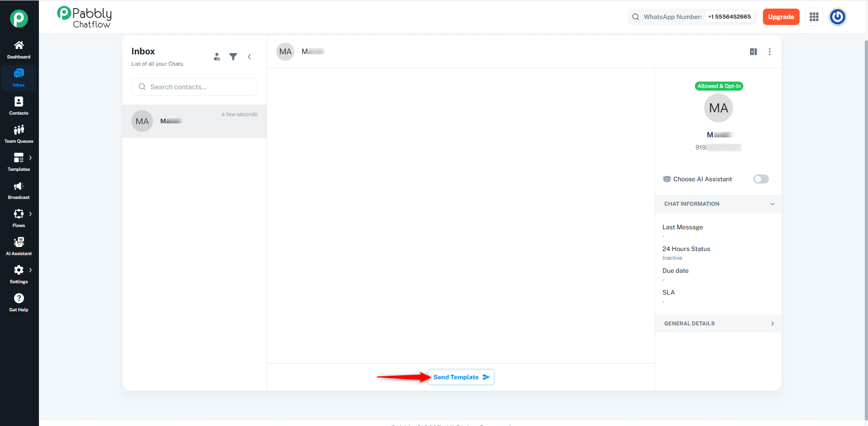
Task: Expand the Templates submenu arrow
Action: [30, 158]
